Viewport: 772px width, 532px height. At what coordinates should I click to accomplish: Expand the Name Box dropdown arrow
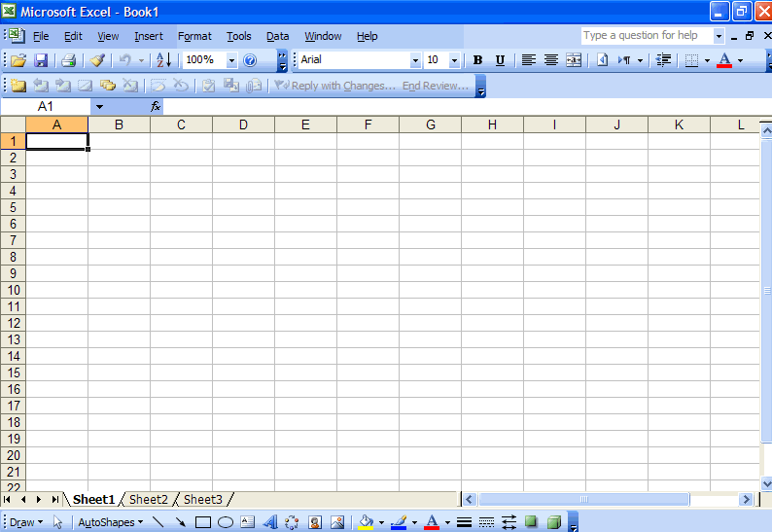pyautogui.click(x=99, y=106)
